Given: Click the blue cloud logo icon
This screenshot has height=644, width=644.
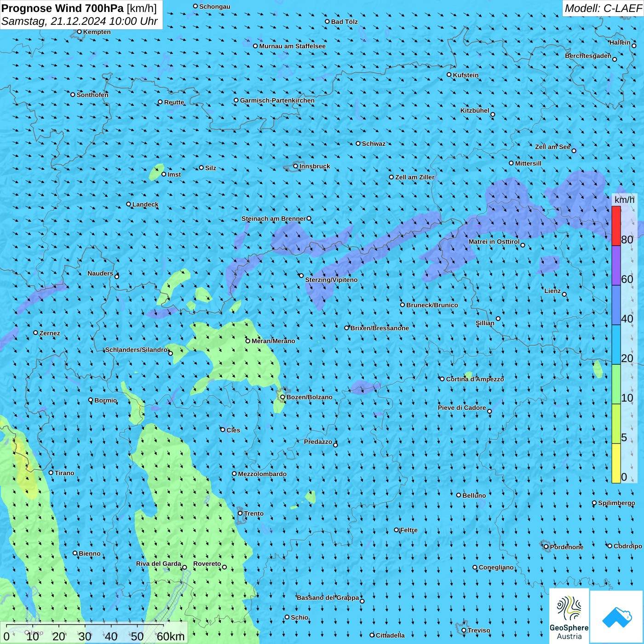Looking at the screenshot, I should [616, 617].
